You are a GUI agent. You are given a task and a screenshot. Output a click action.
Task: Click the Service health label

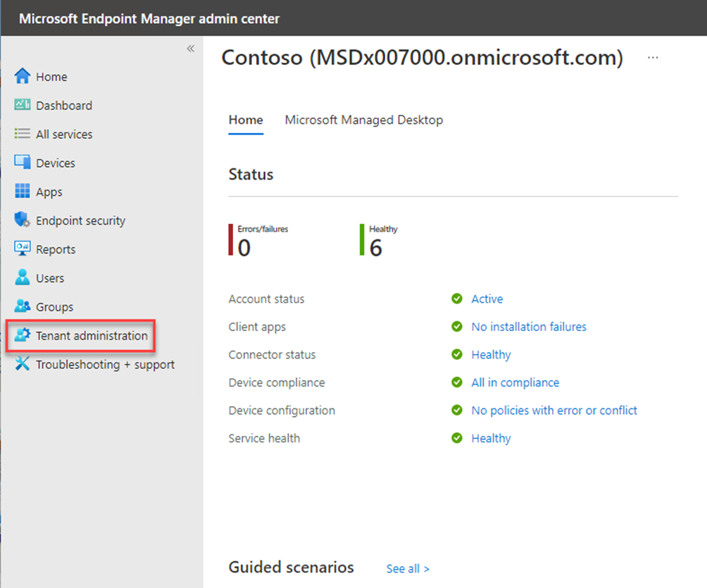(x=264, y=438)
